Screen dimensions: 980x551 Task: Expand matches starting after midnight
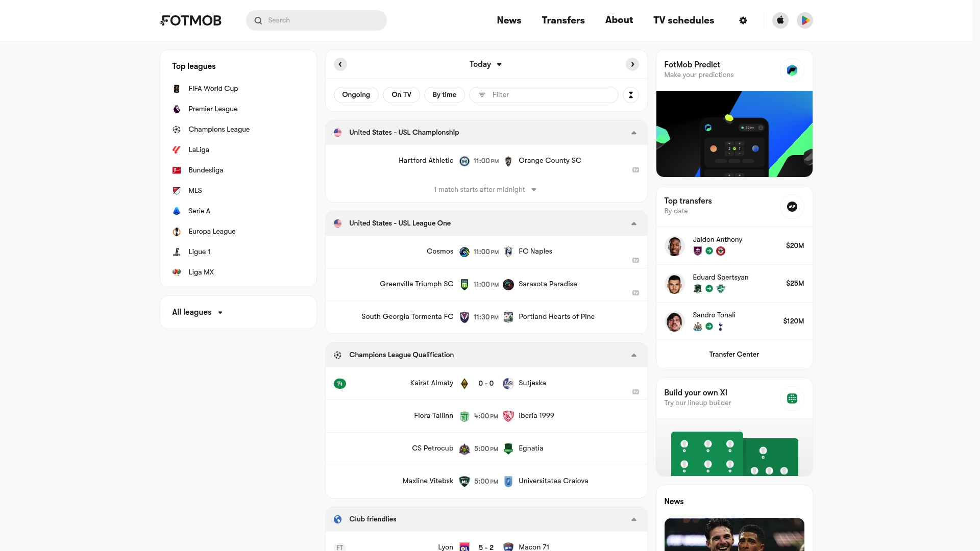tap(485, 190)
